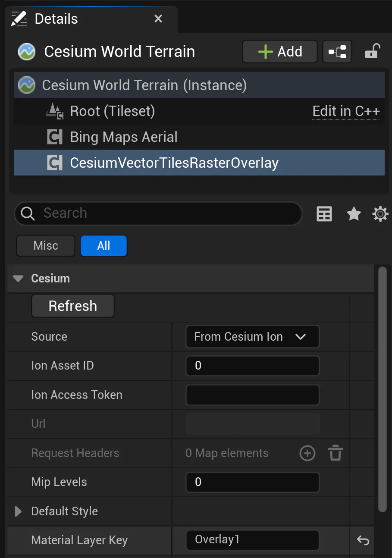Click the Edit in C++ link
The height and width of the screenshot is (558, 392).
346,111
